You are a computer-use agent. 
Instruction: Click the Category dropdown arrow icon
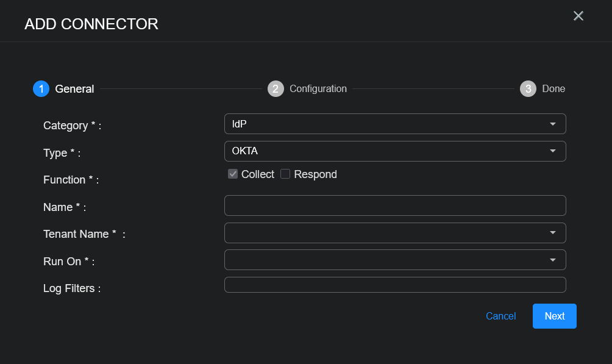pyautogui.click(x=553, y=124)
